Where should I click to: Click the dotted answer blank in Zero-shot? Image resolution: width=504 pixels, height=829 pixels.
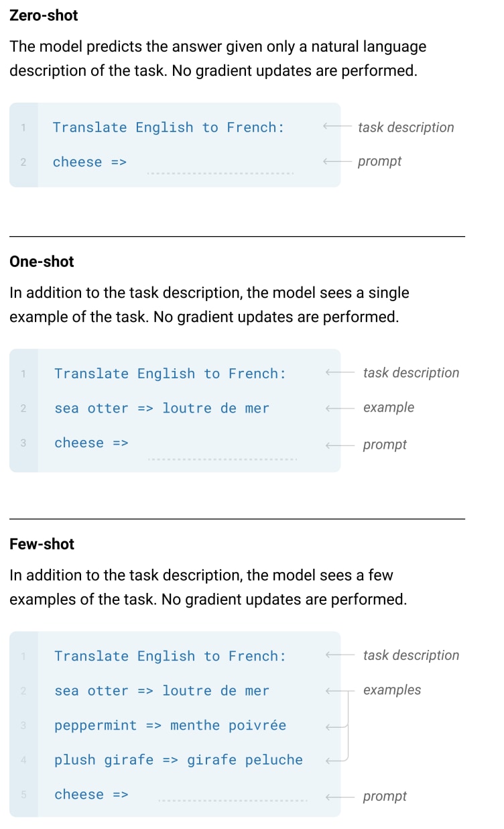220,174
